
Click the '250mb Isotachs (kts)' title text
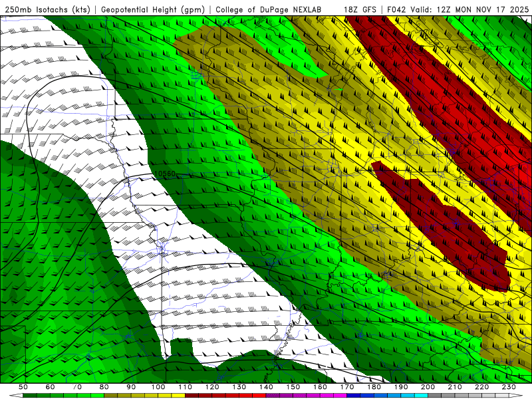(x=47, y=9)
